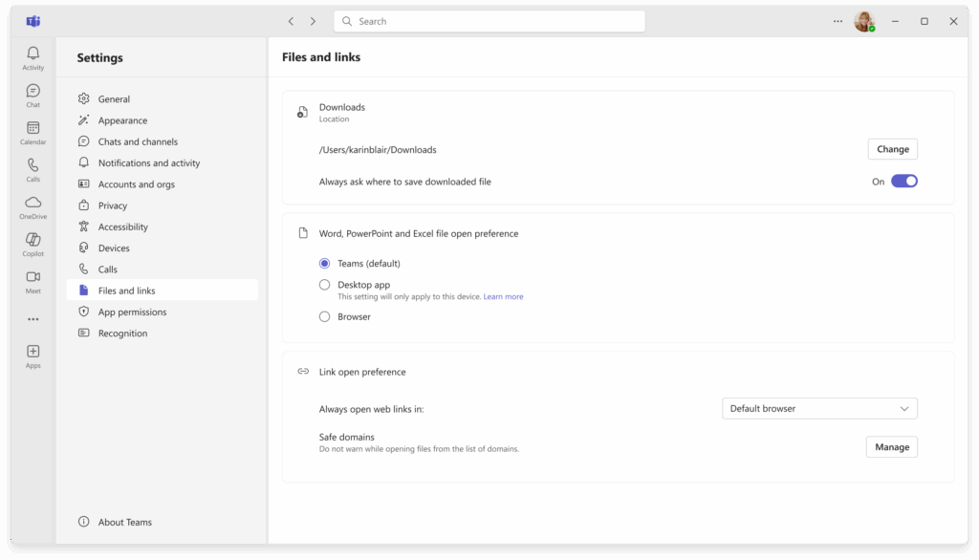Viewport: 979px width, 560px height.
Task: Open the Meet app
Action: pyautogui.click(x=33, y=282)
